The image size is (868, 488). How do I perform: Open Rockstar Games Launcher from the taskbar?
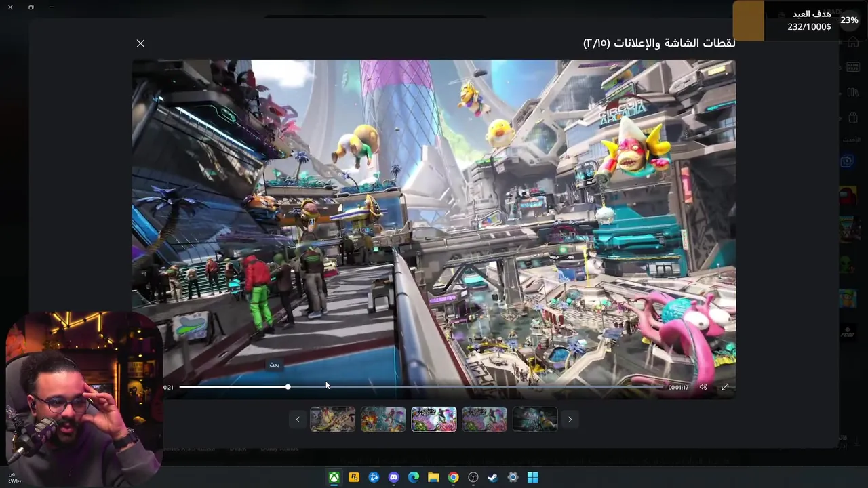pos(354,477)
